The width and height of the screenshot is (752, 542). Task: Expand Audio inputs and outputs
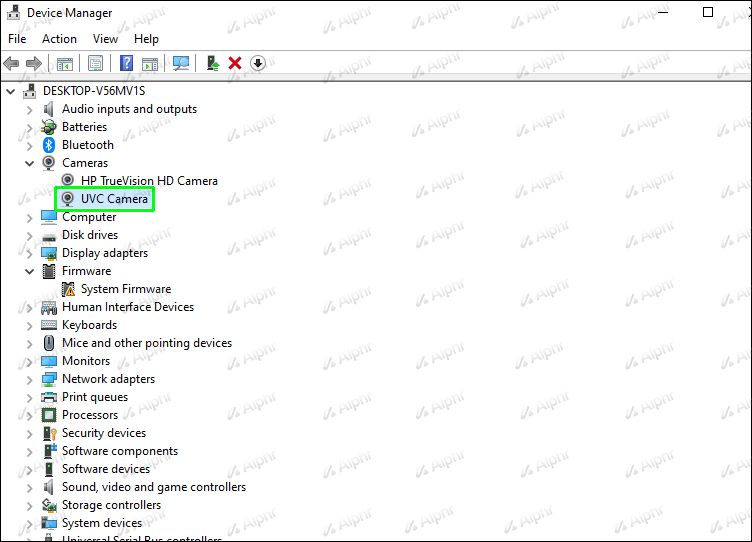[30, 110]
